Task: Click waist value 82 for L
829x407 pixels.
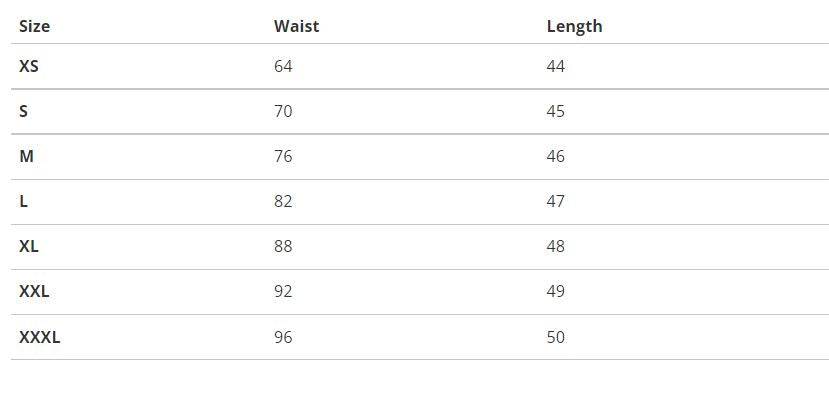Action: point(283,201)
